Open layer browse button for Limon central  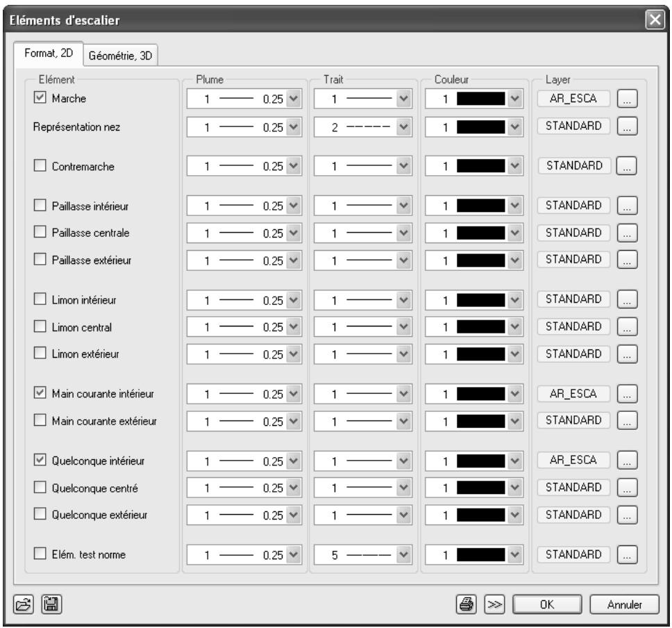click(x=627, y=327)
